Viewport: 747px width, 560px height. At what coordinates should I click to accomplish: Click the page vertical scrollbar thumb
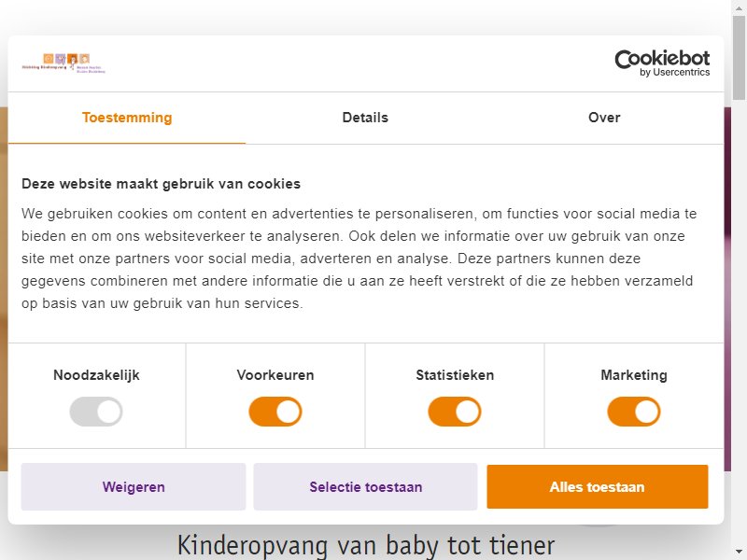[739, 57]
